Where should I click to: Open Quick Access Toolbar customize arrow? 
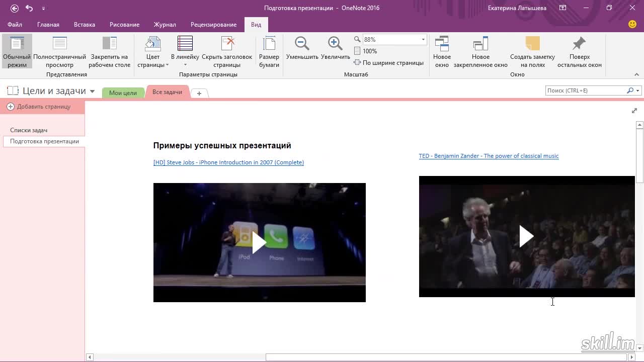tap(43, 9)
